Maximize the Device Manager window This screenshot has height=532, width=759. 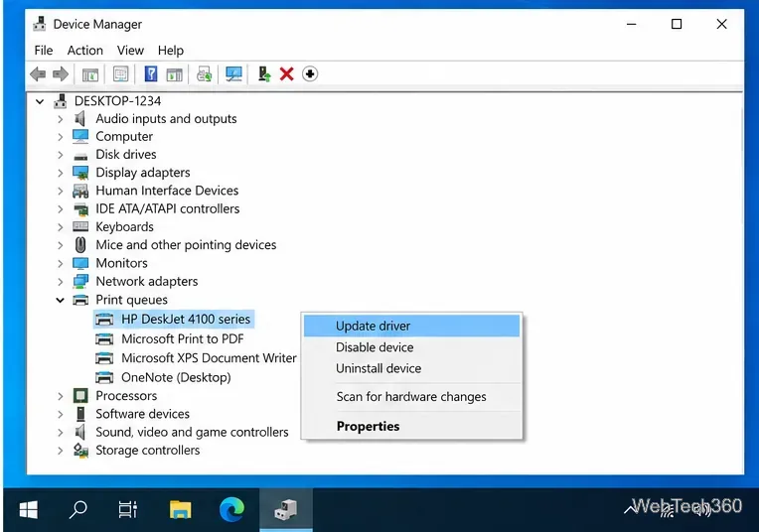tap(677, 24)
